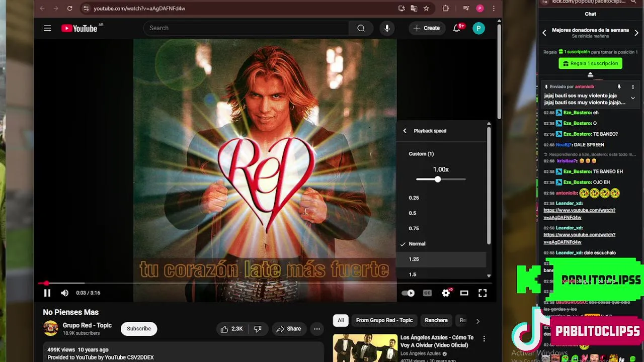Image resolution: width=644 pixels, height=362 pixels.
Task: Click the YouTube search input field
Action: click(x=247, y=28)
